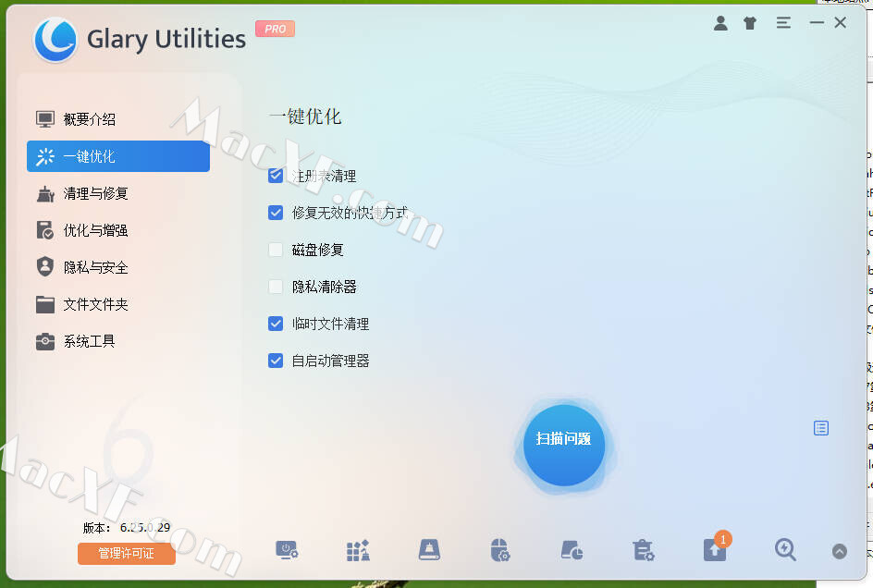This screenshot has height=588, width=873.
Task: Open the hamburger menu icon
Action: 783,23
